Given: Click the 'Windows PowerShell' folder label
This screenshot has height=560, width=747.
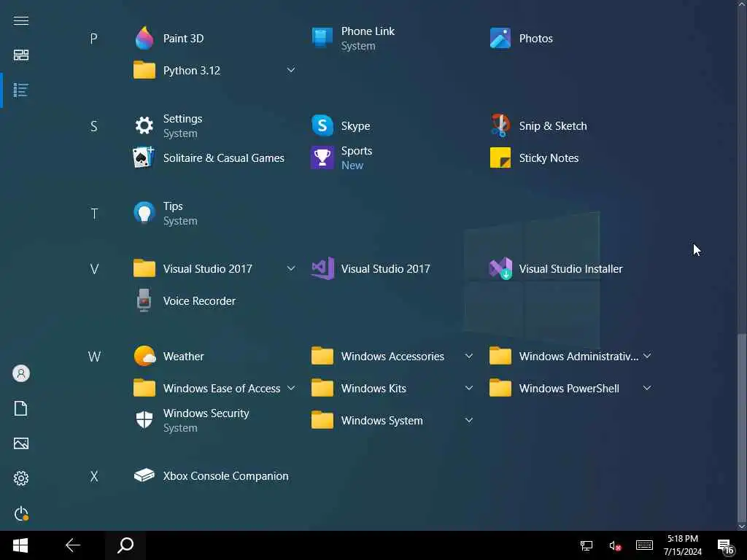Looking at the screenshot, I should point(569,389).
